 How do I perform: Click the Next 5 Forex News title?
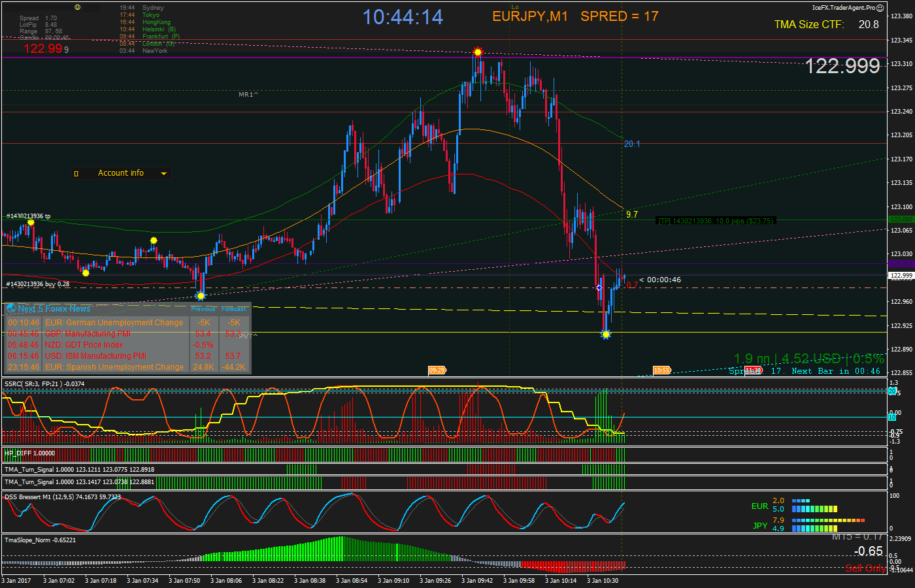54,308
